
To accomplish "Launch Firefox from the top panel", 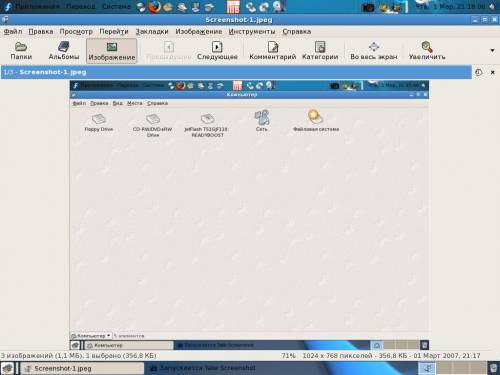I will [x=154, y=7].
